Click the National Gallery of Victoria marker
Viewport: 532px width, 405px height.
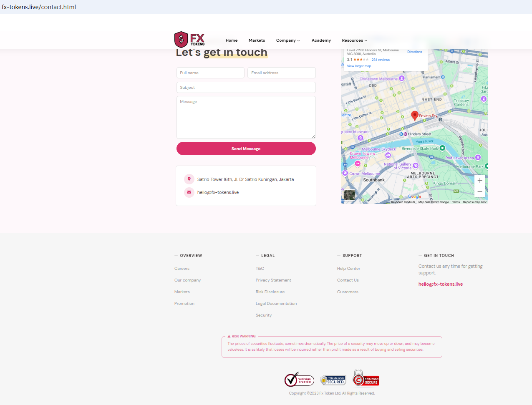(416, 166)
